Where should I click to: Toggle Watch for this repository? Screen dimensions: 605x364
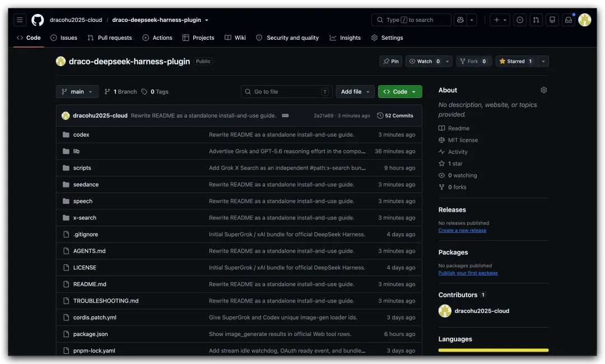click(424, 61)
